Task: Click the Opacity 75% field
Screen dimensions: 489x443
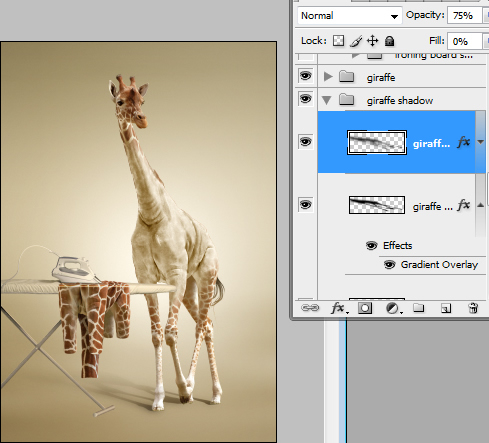Action: [x=465, y=15]
